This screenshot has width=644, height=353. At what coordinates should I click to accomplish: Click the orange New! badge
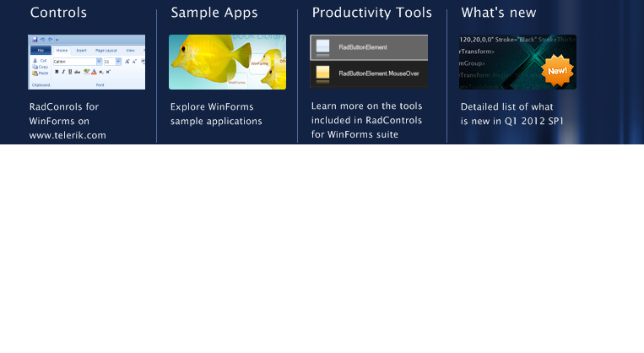pos(557,69)
